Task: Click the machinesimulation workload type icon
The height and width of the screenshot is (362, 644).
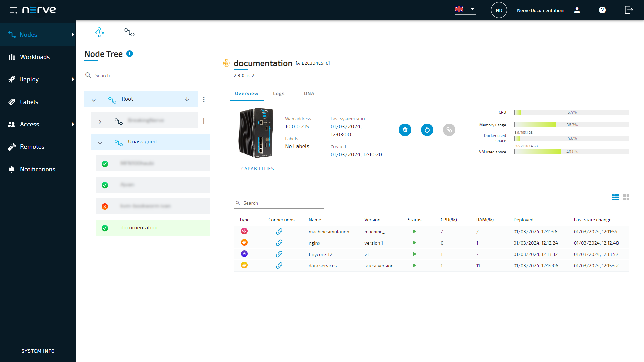Action: (x=244, y=231)
